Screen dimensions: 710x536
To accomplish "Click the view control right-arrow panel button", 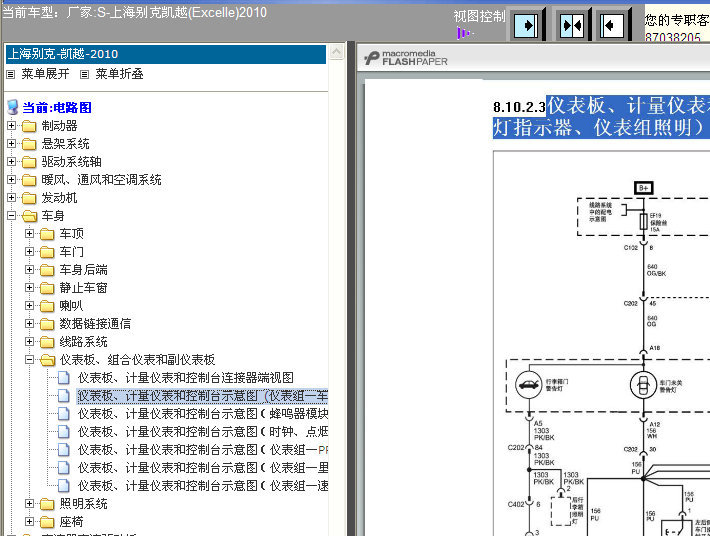I will coord(527,25).
